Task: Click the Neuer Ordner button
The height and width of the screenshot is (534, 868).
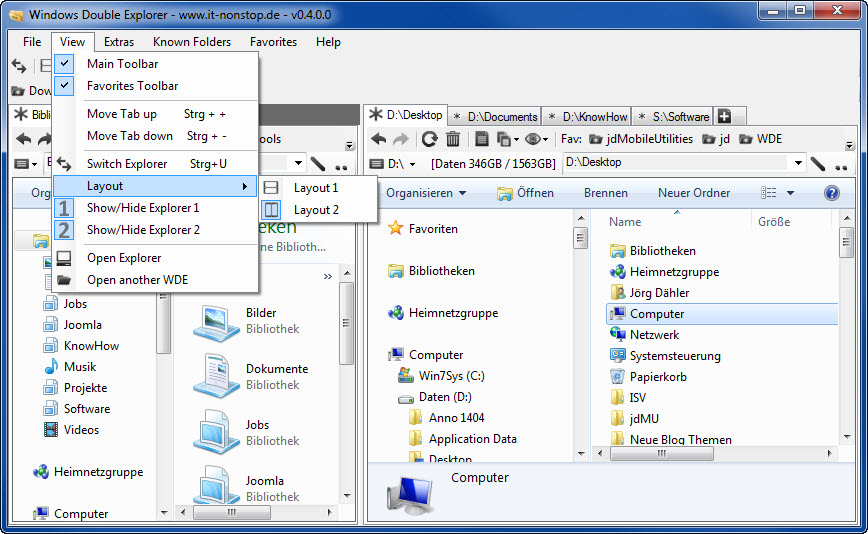Action: click(x=693, y=193)
